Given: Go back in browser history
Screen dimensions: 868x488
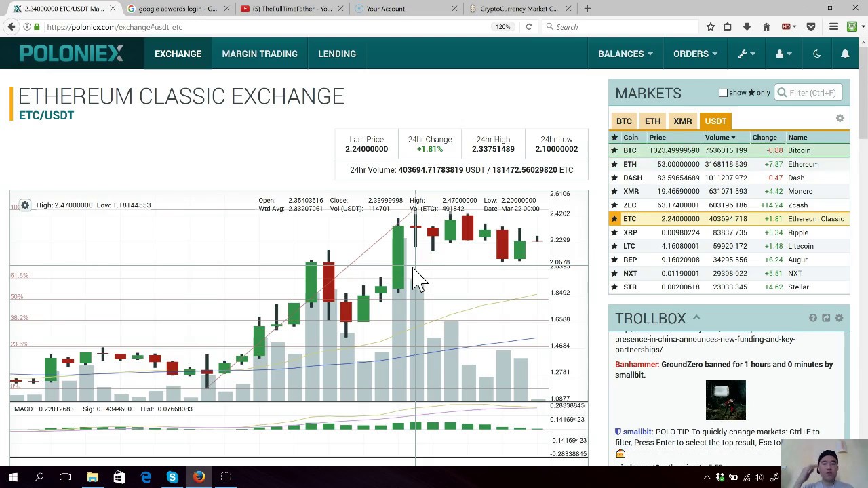Looking at the screenshot, I should pyautogui.click(x=12, y=27).
